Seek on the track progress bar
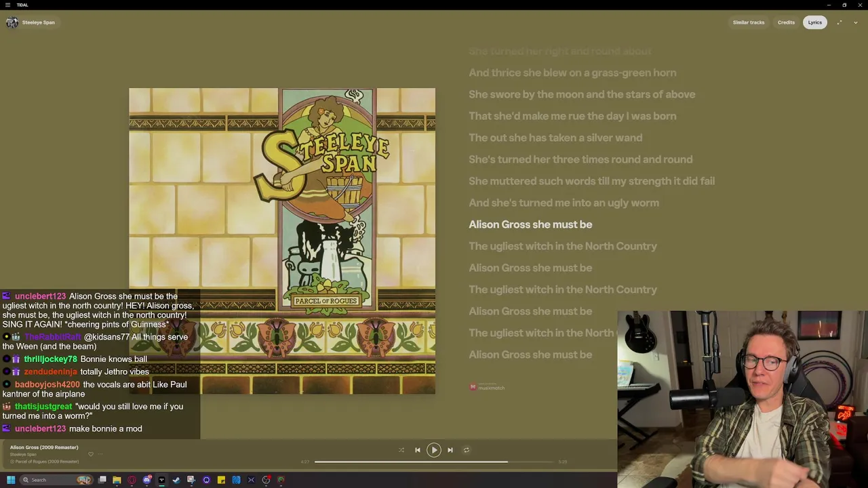The image size is (868, 488). (x=434, y=462)
